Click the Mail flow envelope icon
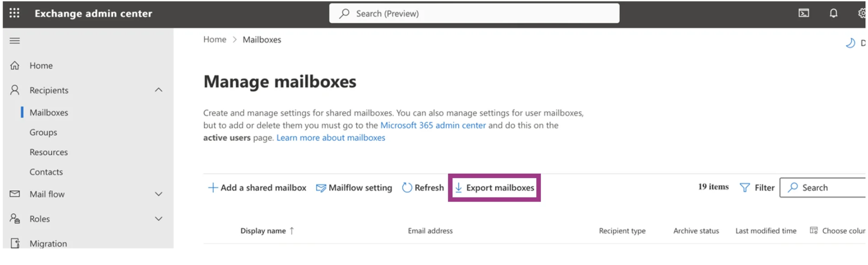Viewport: 868px width, 265px height. point(15,194)
